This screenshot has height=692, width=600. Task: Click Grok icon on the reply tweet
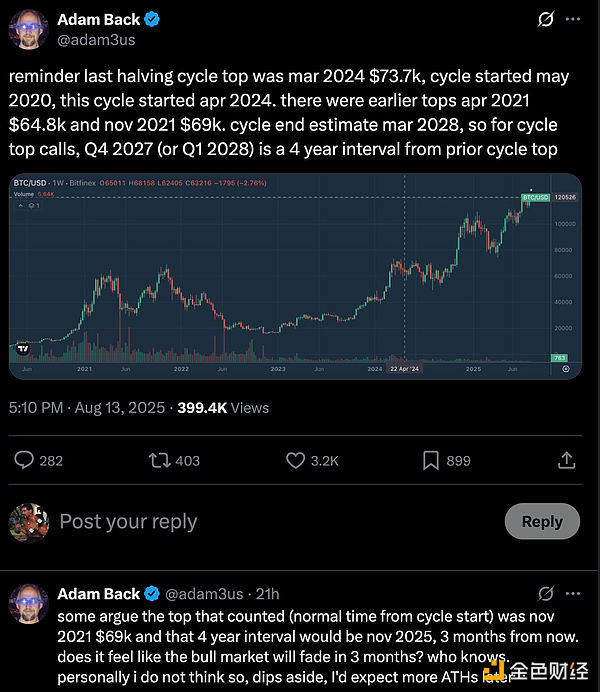point(546,594)
